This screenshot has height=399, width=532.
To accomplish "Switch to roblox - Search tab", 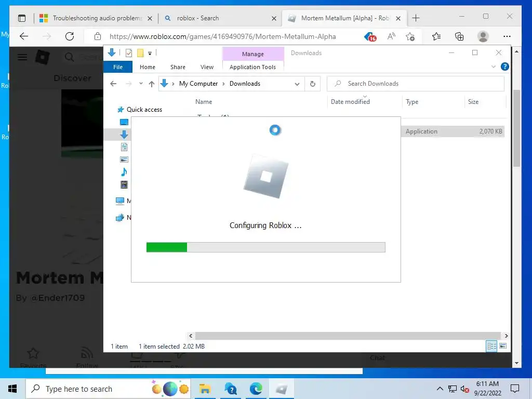I will coord(220,18).
